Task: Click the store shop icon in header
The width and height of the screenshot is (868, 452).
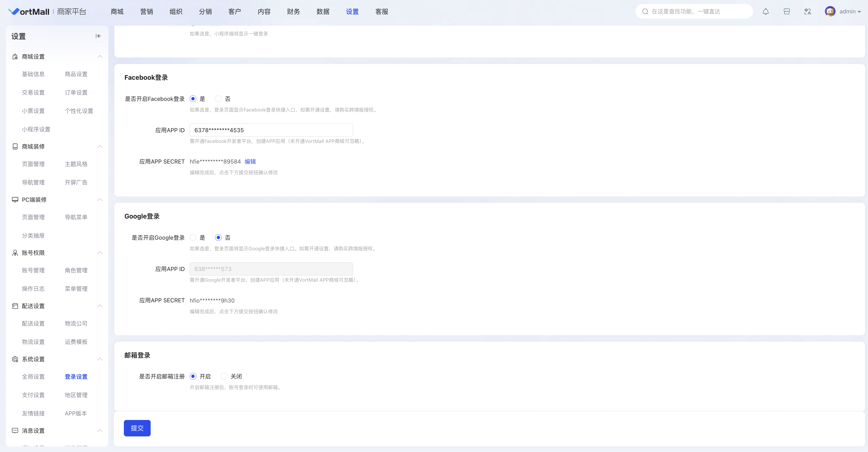Action: pyautogui.click(x=787, y=11)
